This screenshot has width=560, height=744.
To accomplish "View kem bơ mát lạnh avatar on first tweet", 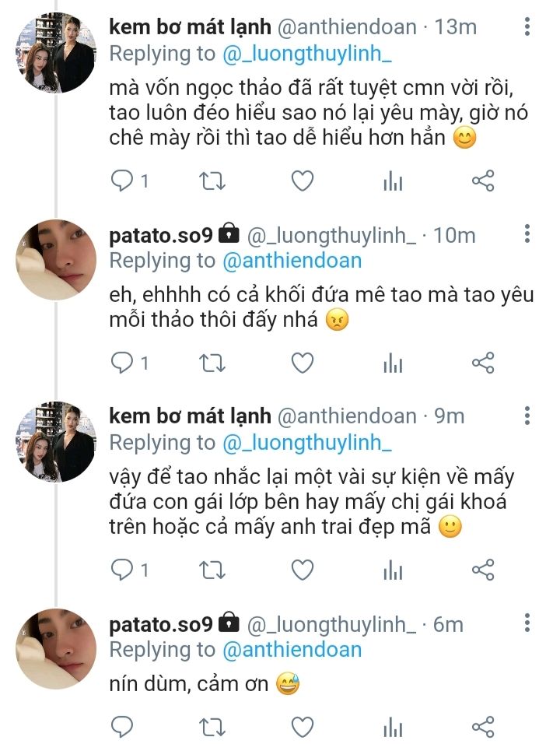I will [56, 53].
